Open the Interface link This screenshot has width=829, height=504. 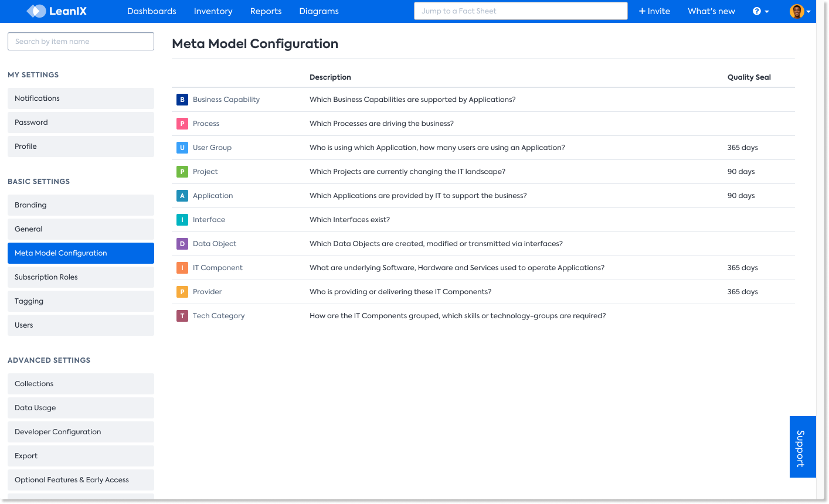click(x=209, y=220)
